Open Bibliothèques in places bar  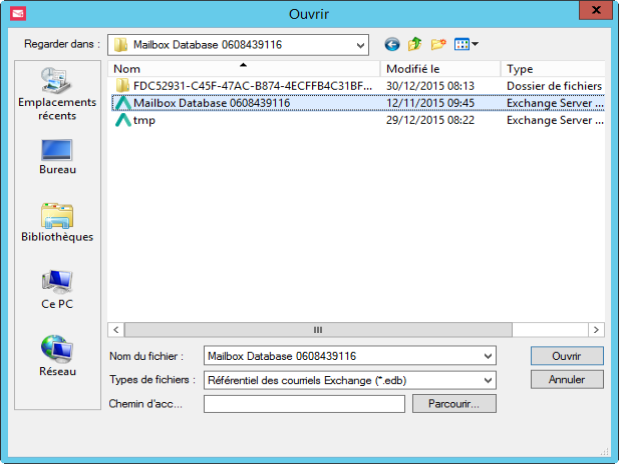(57, 222)
